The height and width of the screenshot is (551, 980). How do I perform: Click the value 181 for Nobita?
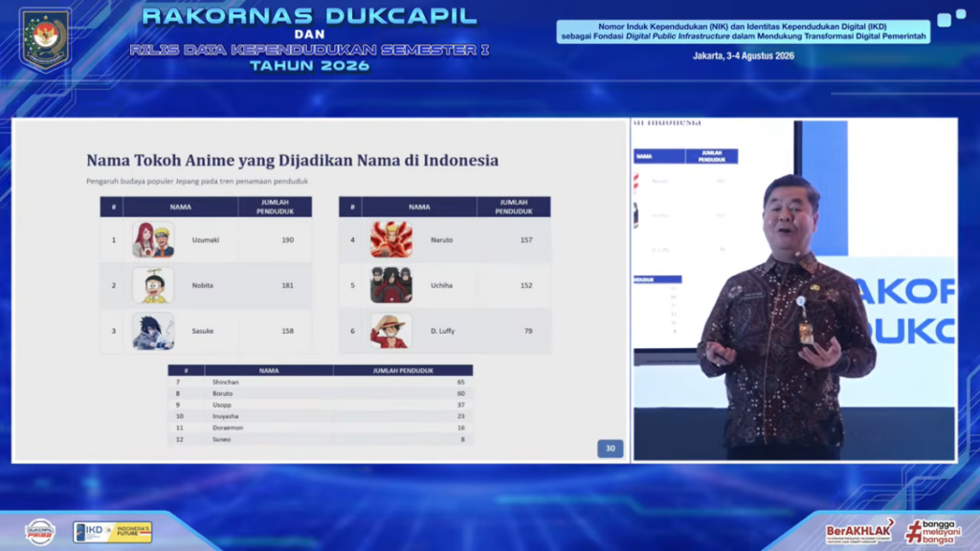click(x=287, y=285)
